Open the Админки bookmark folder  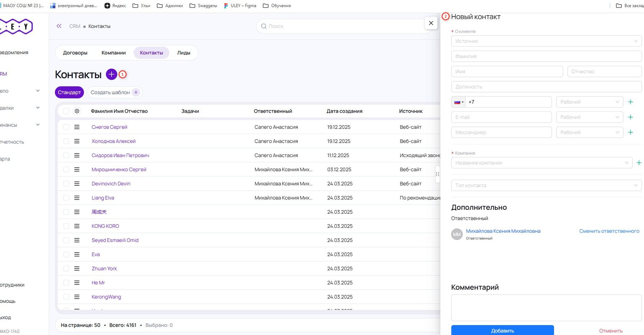coord(170,6)
